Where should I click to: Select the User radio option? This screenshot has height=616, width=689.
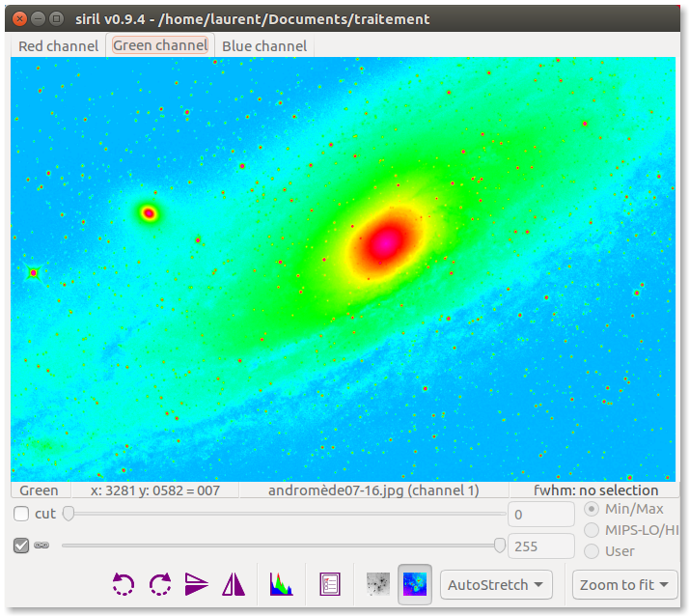coord(591,551)
